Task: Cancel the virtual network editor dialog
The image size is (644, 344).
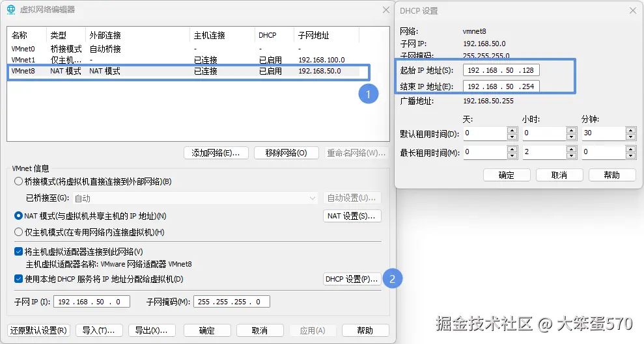Action: 260,330
